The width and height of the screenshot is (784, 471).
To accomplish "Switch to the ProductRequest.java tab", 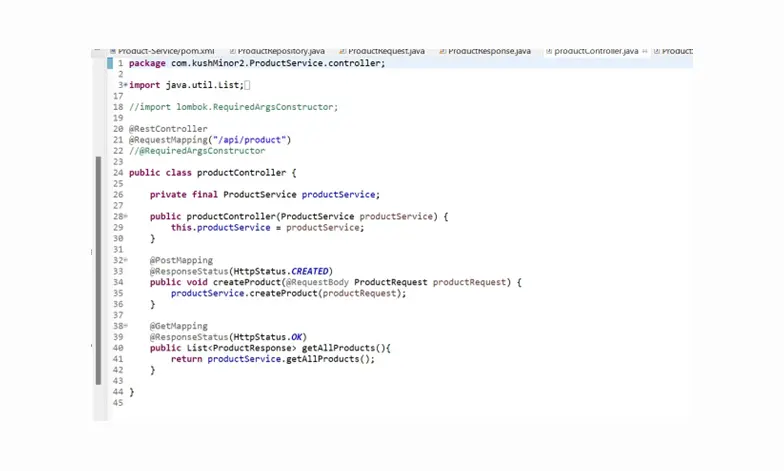I will click(386, 51).
